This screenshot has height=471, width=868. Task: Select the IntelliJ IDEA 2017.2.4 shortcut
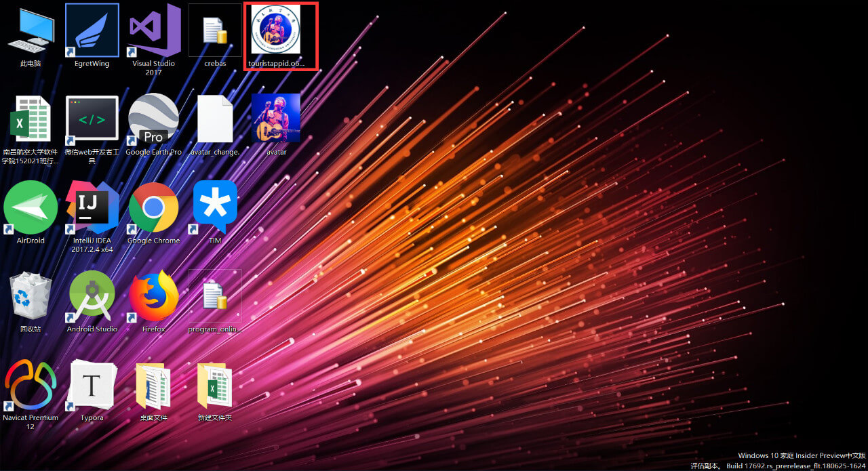click(92, 207)
